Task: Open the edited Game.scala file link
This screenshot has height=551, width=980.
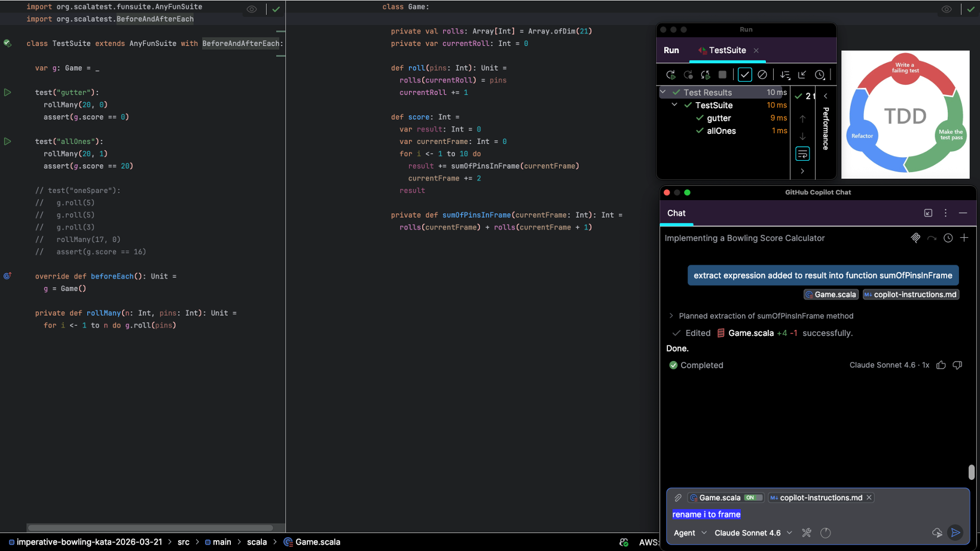Action: (x=750, y=333)
